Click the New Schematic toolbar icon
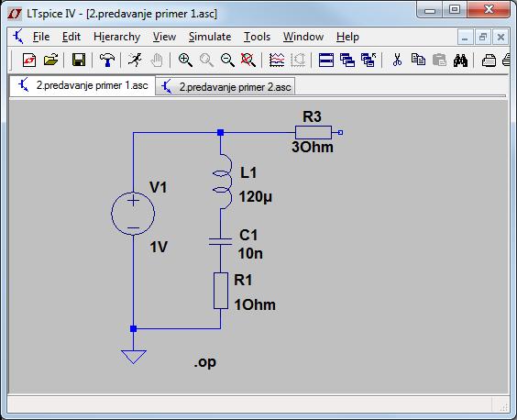The image size is (517, 420). 29,61
